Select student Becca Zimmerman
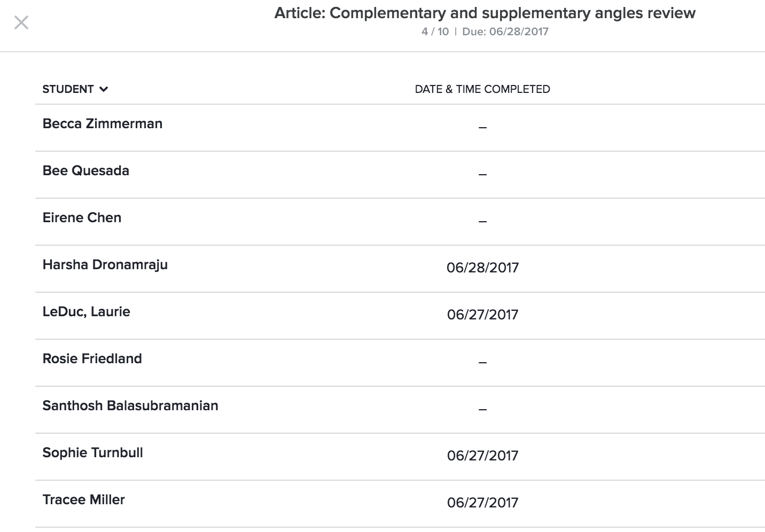765x532 pixels. coord(102,123)
